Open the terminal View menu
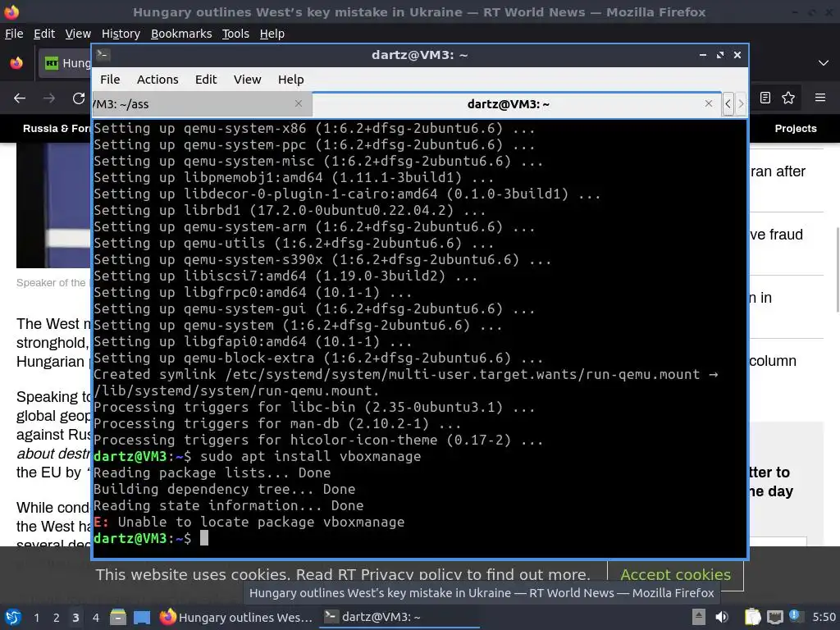This screenshot has width=840, height=630. [247, 80]
